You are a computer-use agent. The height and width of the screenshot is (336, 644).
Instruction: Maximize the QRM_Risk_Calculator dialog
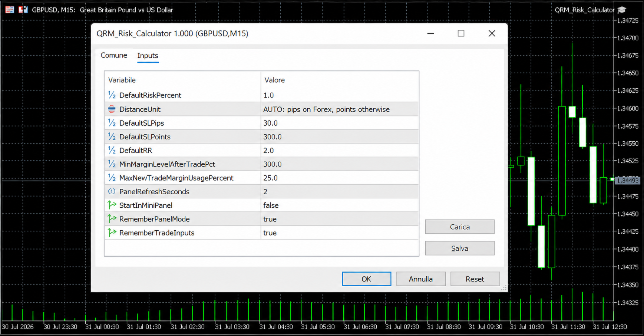click(x=461, y=33)
